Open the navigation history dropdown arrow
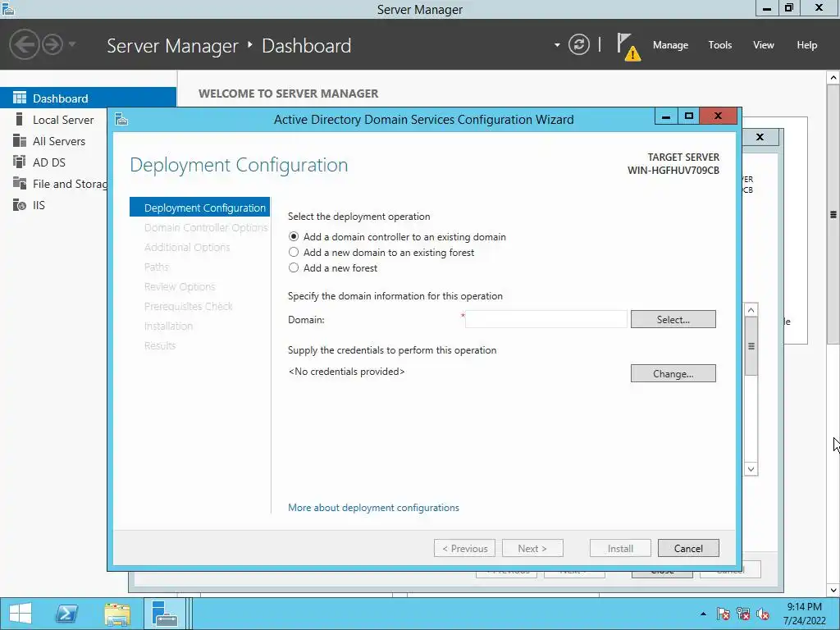 pos(72,44)
